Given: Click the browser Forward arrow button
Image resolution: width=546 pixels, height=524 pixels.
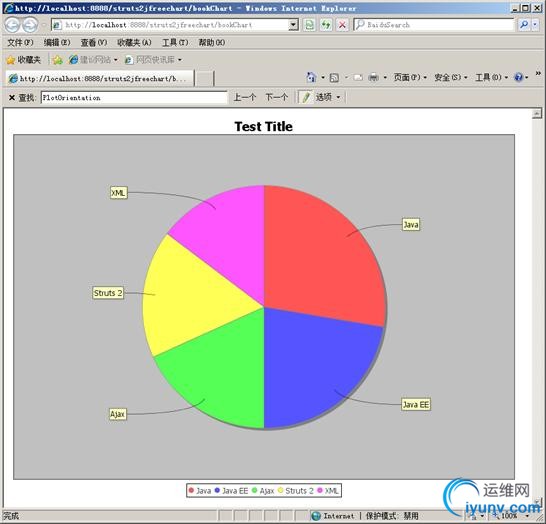Looking at the screenshot, I should point(30,25).
